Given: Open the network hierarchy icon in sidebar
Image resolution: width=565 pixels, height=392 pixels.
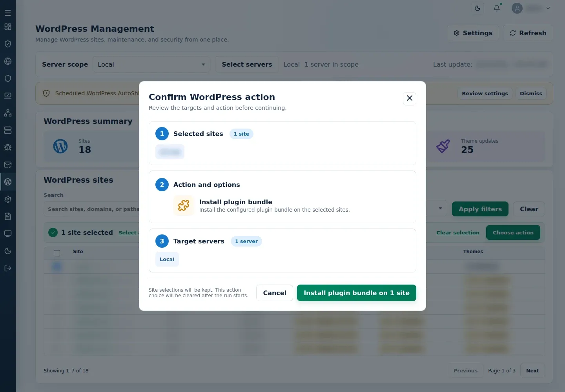Looking at the screenshot, I should (8, 113).
